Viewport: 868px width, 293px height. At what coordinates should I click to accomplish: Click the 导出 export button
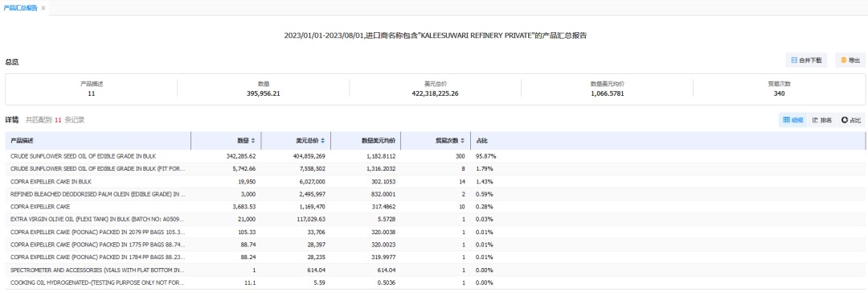pyautogui.click(x=850, y=60)
